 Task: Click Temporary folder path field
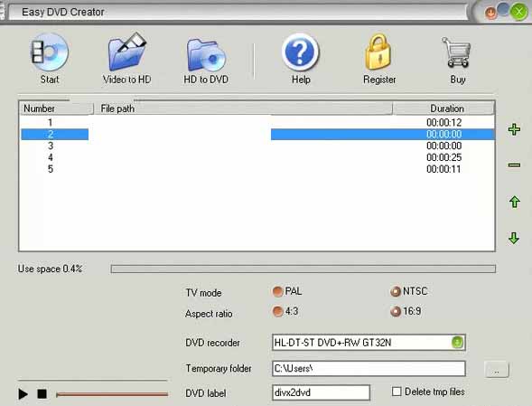pos(369,369)
